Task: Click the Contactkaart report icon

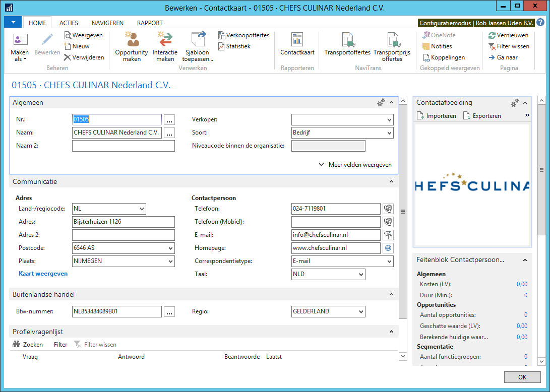Action: point(297,44)
